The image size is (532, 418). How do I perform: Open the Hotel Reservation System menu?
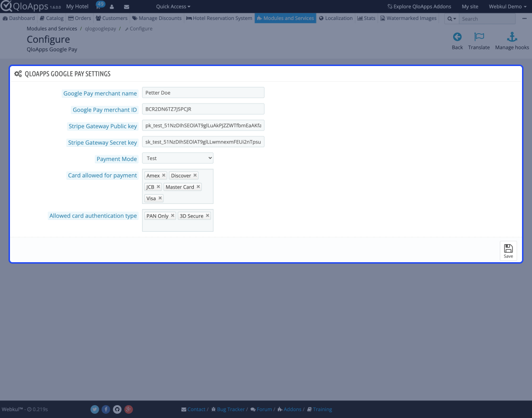click(x=219, y=19)
